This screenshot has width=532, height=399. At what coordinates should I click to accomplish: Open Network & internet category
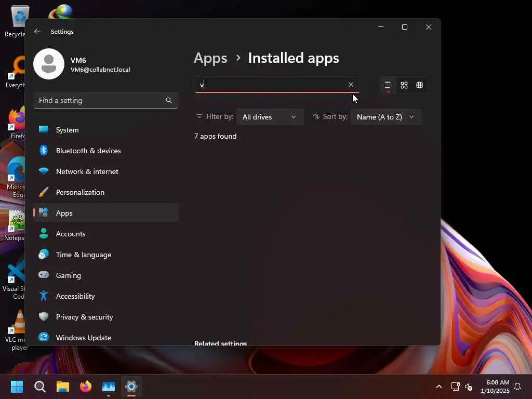point(106,171)
